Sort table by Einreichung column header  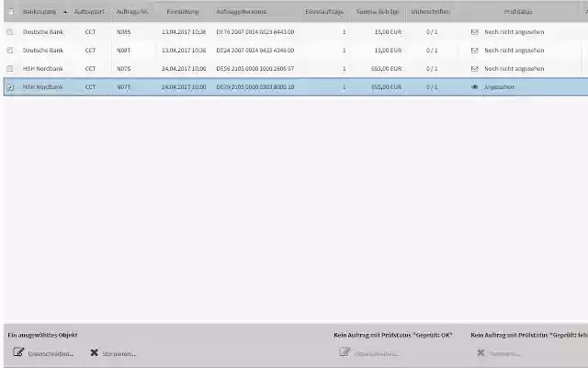[x=183, y=12]
